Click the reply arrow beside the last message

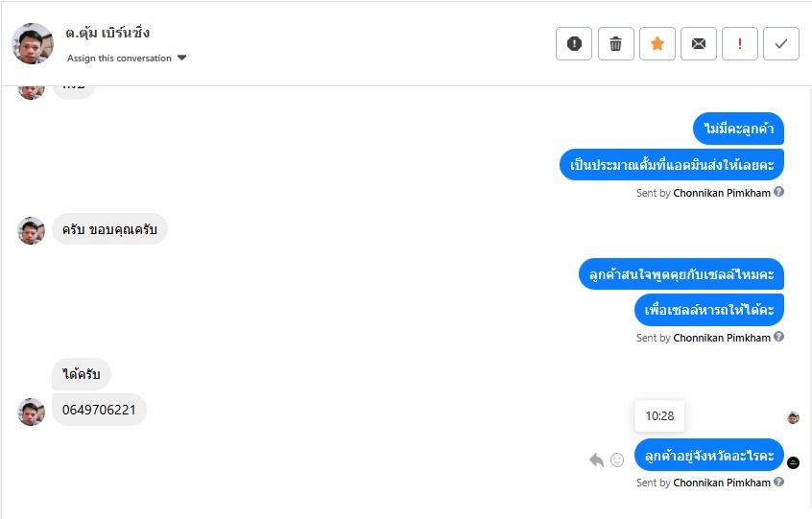596,460
